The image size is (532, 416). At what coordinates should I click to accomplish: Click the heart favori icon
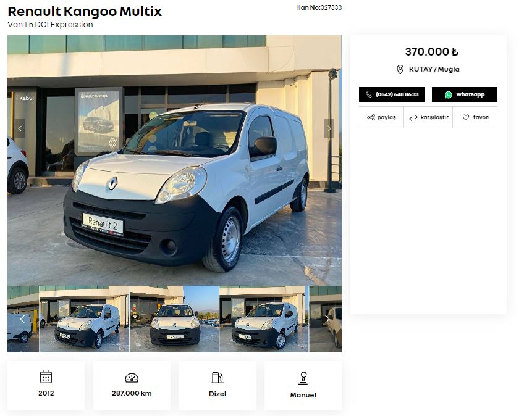coord(466,117)
